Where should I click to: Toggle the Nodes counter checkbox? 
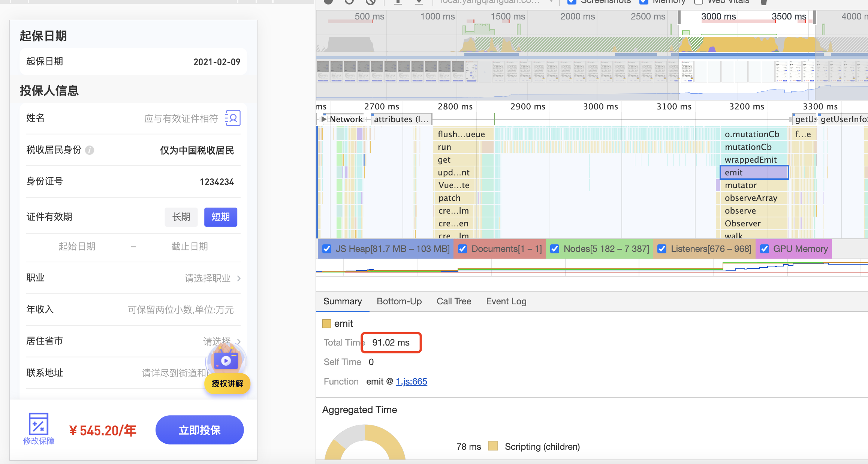[555, 249]
